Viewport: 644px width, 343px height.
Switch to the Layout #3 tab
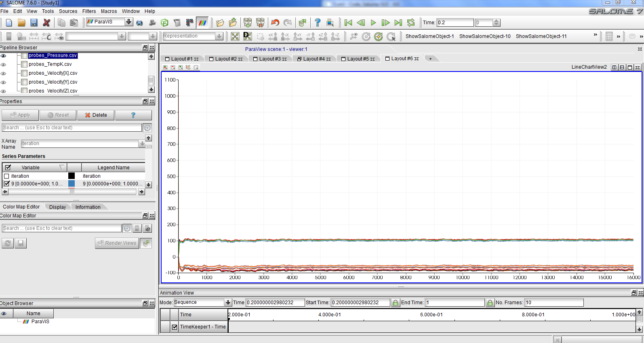click(x=269, y=59)
